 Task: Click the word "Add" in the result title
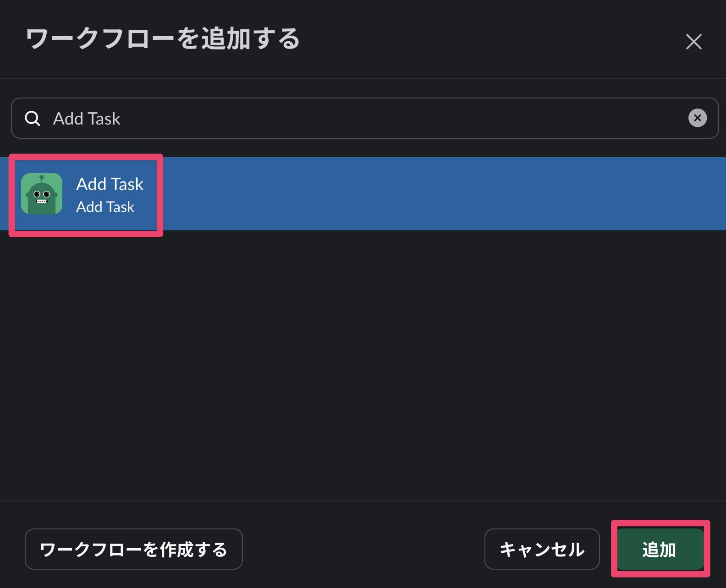click(91, 184)
